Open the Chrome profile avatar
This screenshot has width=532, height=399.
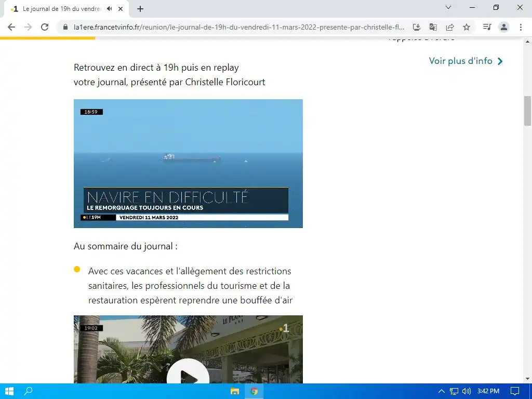tap(504, 27)
